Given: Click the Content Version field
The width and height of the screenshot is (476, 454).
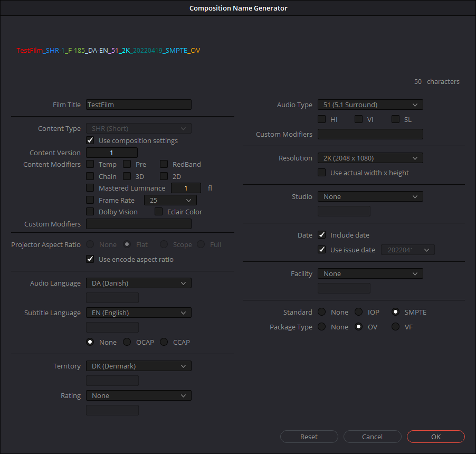Looking at the screenshot, I should tap(112, 153).
